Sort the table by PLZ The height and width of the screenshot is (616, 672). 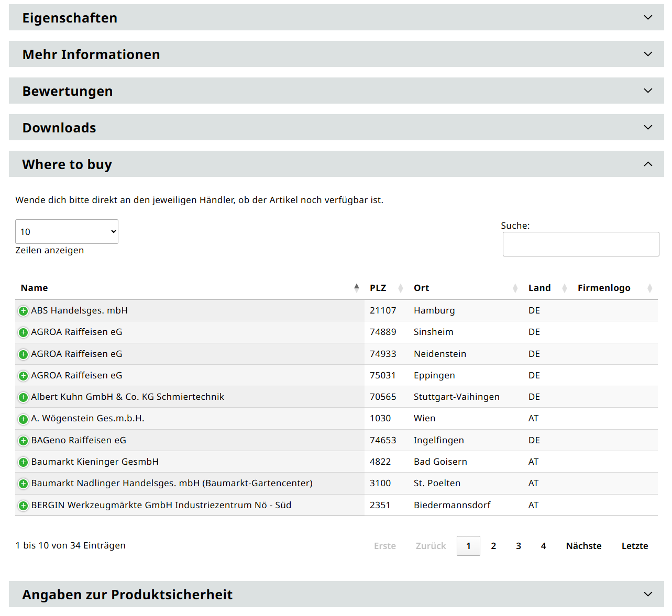(x=387, y=288)
